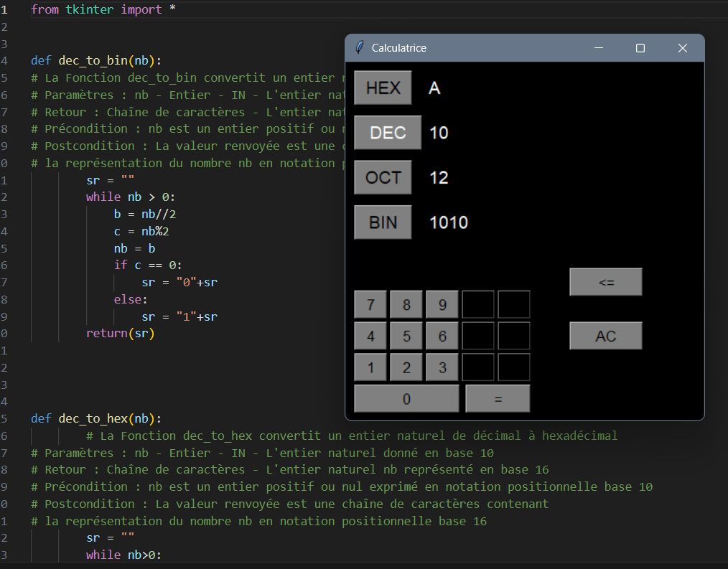Maximize the Calculatrice window

pos(640,48)
